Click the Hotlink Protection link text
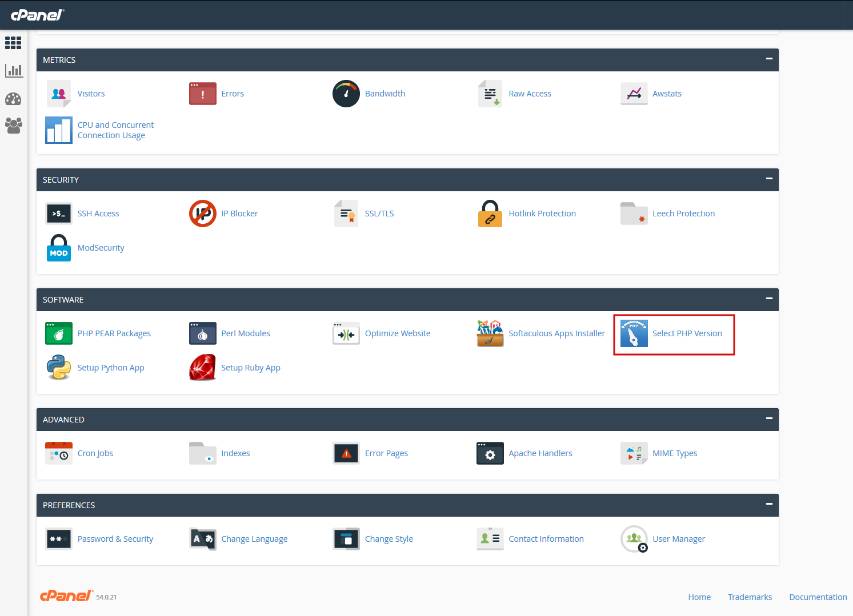The width and height of the screenshot is (853, 616). [x=542, y=214]
